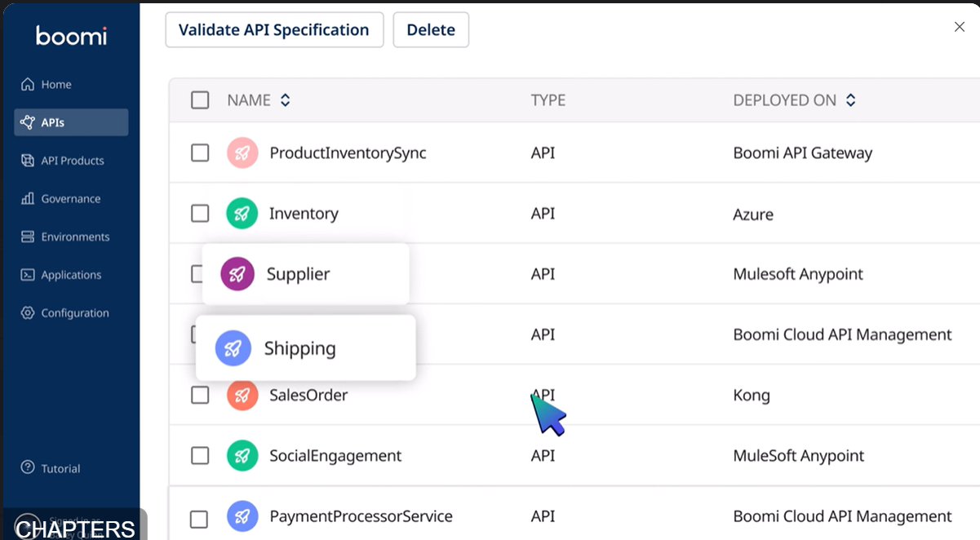The image size is (980, 540).
Task: Click the Kong deployment cell
Action: [752, 396]
